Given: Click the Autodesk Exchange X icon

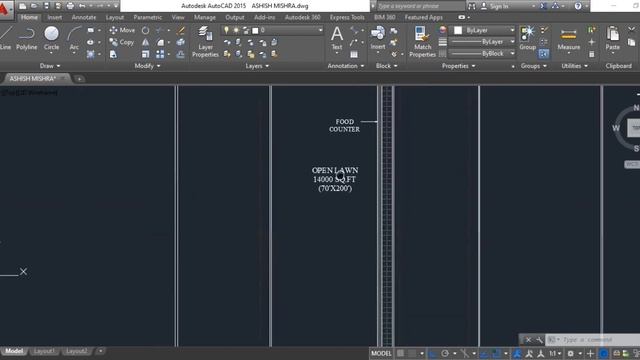Looking at the screenshot, I should [543, 6].
